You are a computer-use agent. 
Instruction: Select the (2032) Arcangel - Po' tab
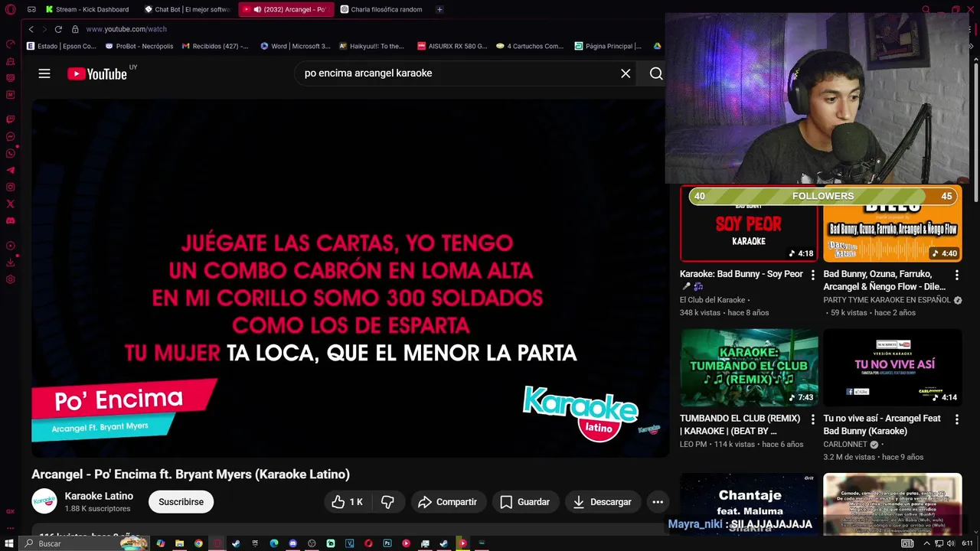click(x=286, y=10)
